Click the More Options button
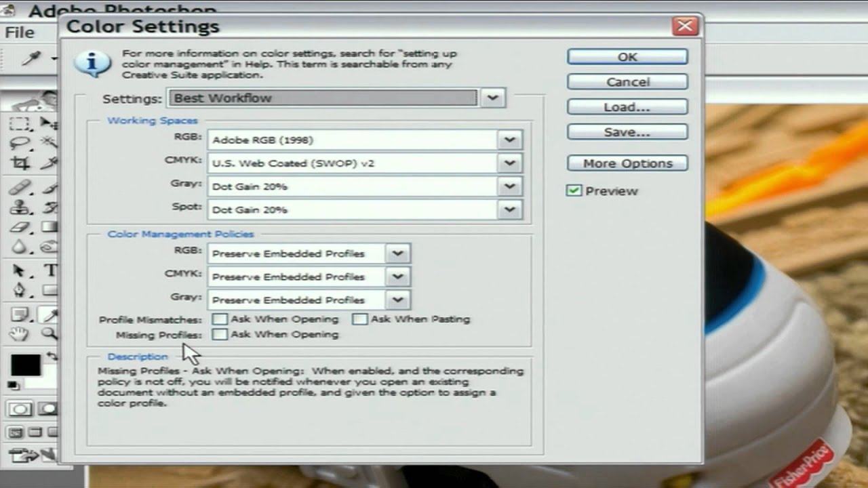This screenshot has height=488, width=868. (627, 163)
